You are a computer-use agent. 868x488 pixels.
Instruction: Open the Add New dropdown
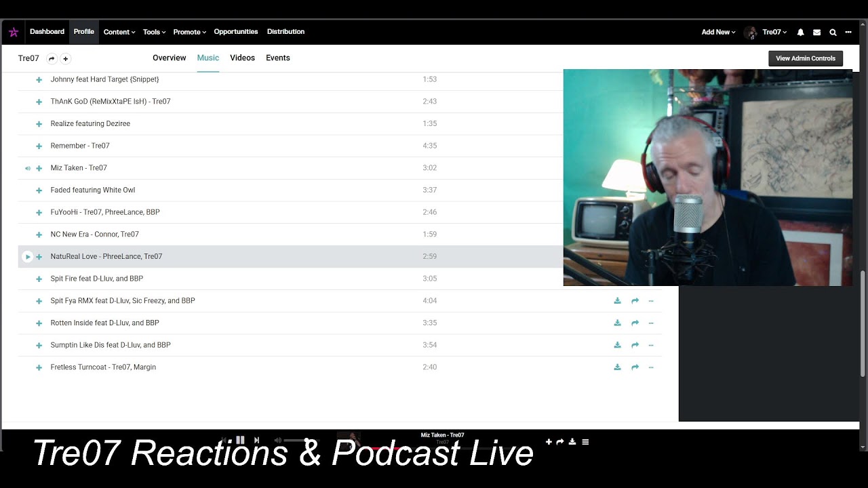click(718, 32)
